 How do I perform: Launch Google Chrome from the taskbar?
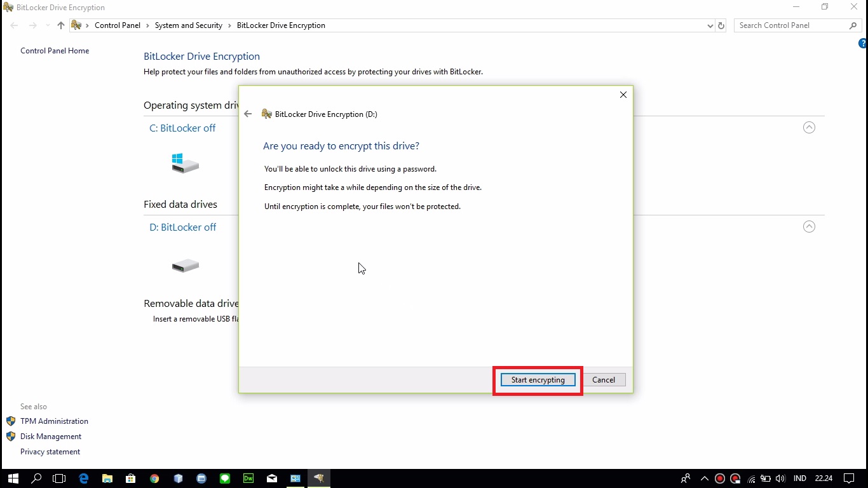(154, 478)
